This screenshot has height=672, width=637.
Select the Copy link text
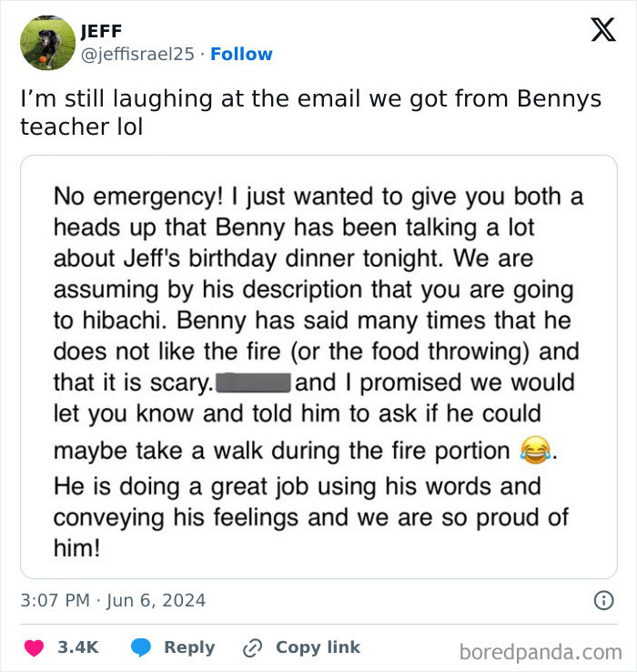pyautogui.click(x=318, y=647)
